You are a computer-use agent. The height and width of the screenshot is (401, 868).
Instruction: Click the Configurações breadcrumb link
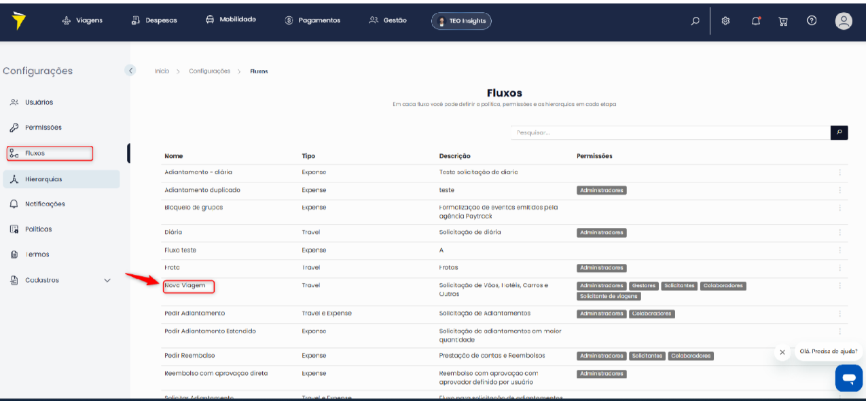(209, 71)
